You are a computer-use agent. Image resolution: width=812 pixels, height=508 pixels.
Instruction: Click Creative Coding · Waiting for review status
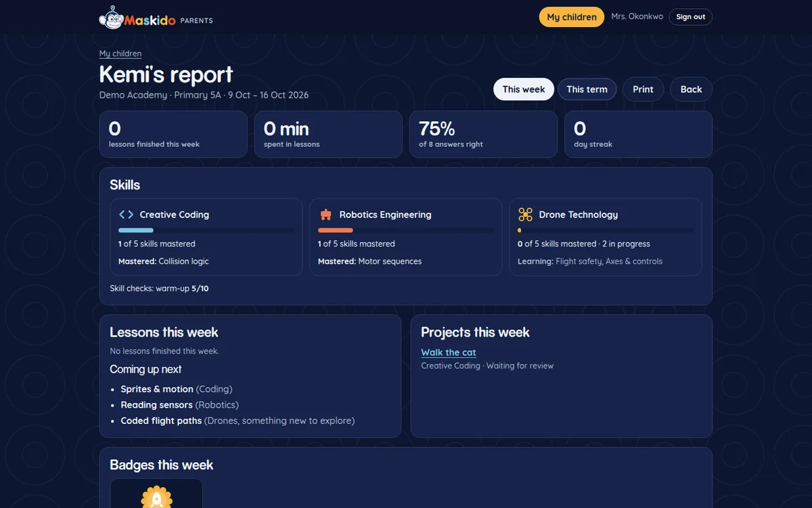pos(487,366)
